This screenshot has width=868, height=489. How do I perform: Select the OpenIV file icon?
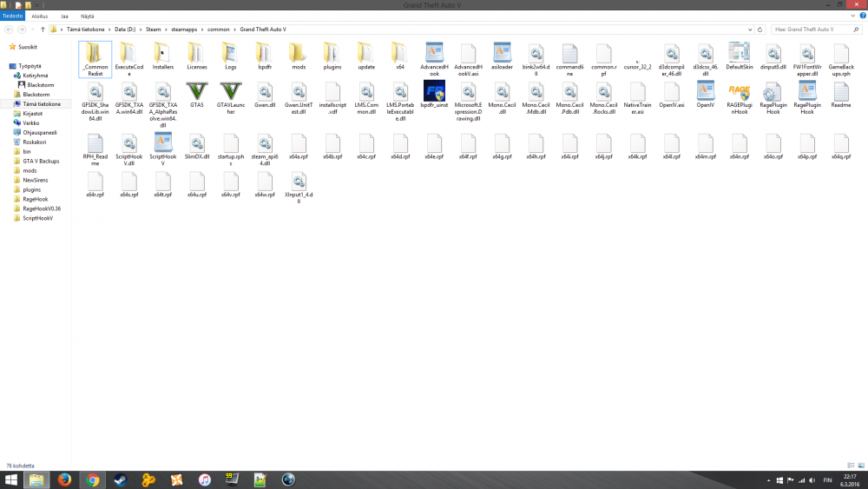705,91
